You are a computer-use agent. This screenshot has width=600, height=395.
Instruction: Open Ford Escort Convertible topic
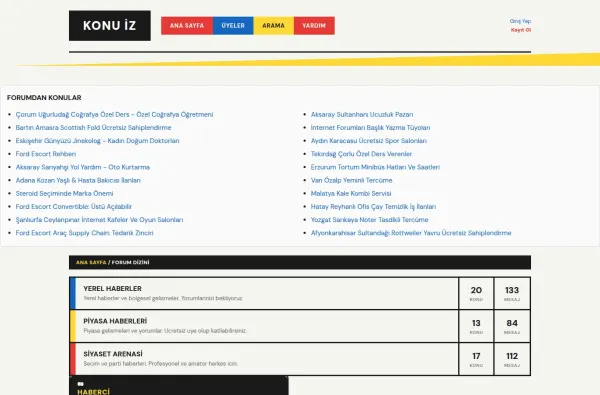point(74,207)
